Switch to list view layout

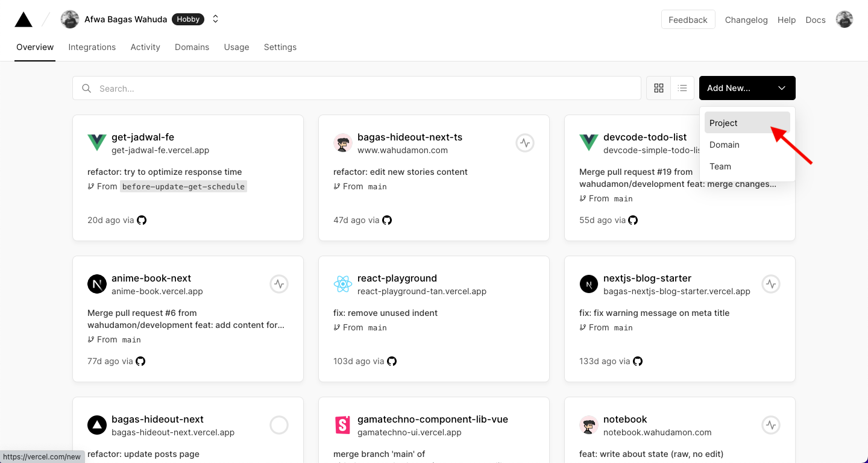pos(682,88)
